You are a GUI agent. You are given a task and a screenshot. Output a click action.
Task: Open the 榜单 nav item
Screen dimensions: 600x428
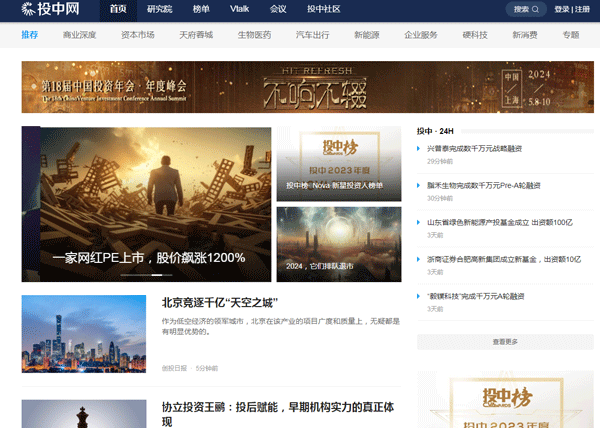click(x=201, y=9)
